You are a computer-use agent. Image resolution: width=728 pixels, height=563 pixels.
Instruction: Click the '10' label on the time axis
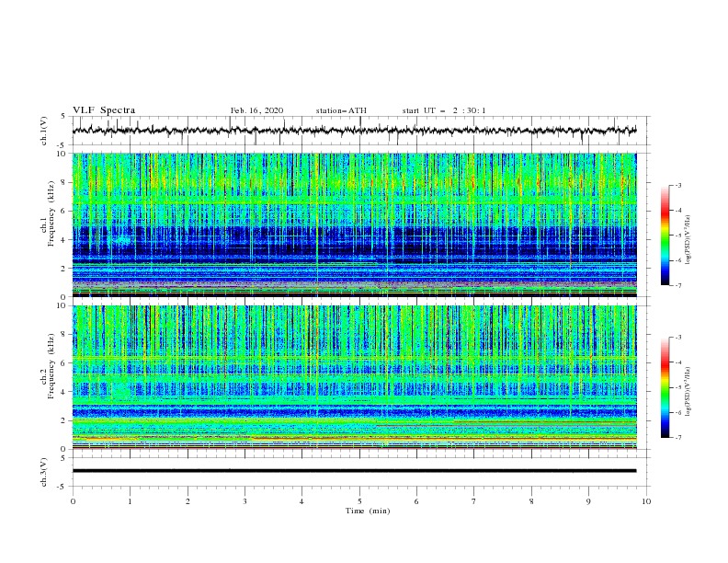646,501
